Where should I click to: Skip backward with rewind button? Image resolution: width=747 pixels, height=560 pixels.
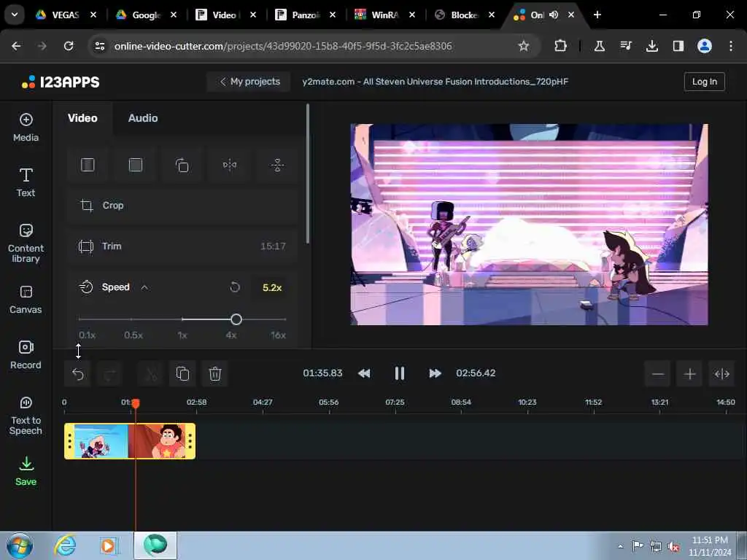coord(365,373)
